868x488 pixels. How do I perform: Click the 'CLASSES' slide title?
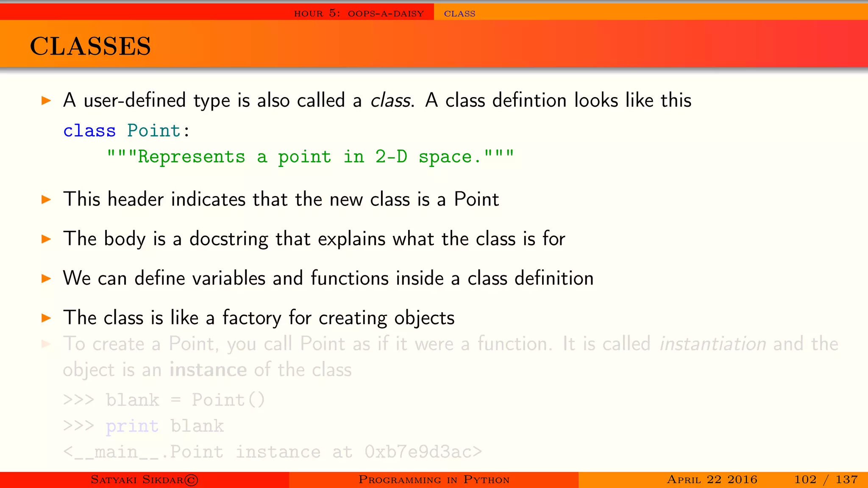[x=90, y=46]
